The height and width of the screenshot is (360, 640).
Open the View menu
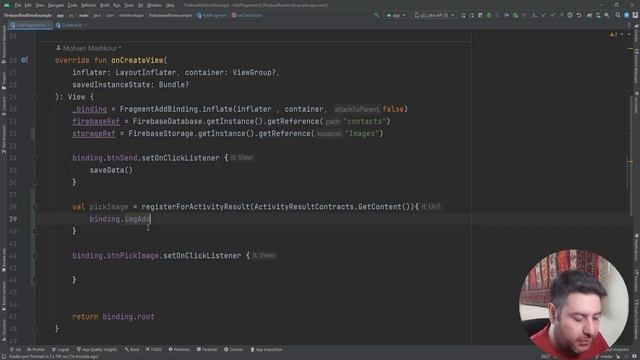(40, 5)
